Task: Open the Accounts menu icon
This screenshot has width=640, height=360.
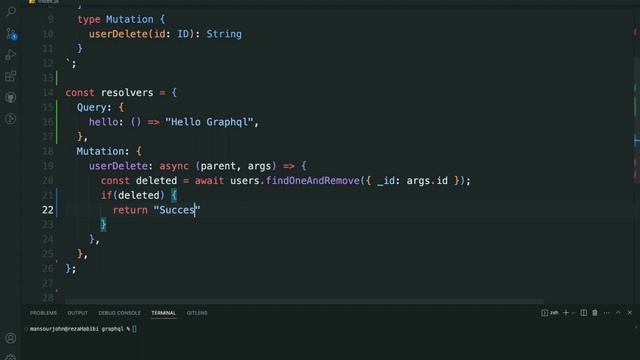Action: pyautogui.click(x=11, y=338)
